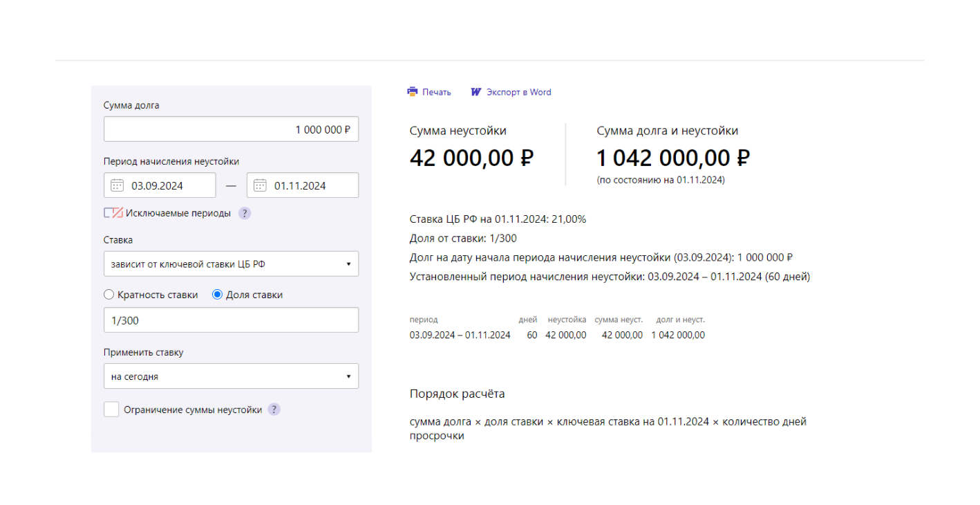The height and width of the screenshot is (505, 980).
Task: Click the Экспорт в Word link
Action: tap(518, 92)
